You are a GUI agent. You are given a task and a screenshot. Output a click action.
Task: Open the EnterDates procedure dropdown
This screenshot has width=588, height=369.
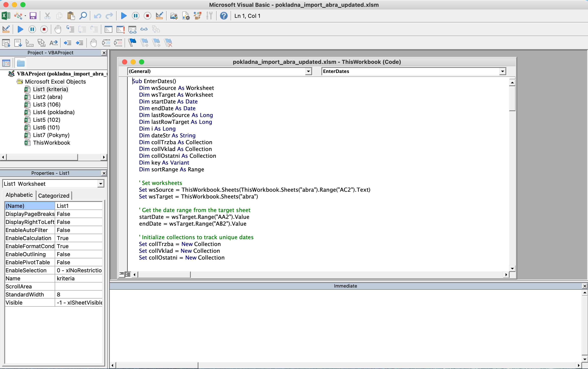point(502,71)
